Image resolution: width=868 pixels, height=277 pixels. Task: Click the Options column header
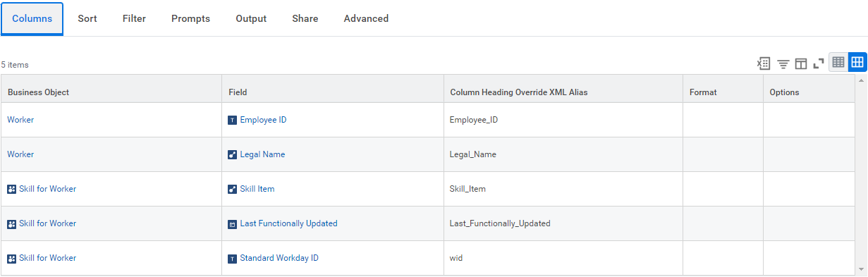tap(809, 89)
